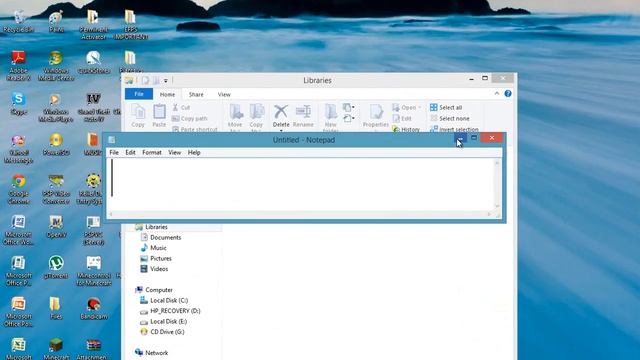The width and height of the screenshot is (640, 360).
Task: Click the Properties button in the Libraries ribbon
Action: coord(376,116)
